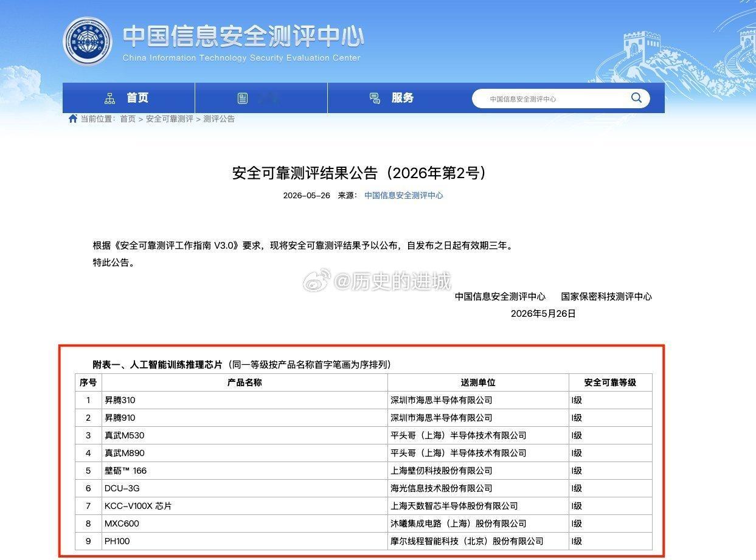Click the 中国信息安全测评中心 site title
The image size is (756, 560).
tap(243, 36)
